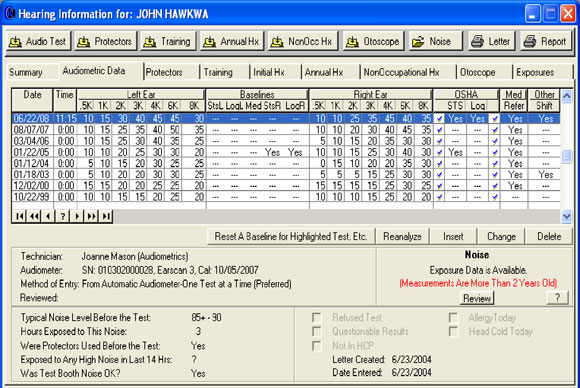This screenshot has width=580, height=388.
Task: Select the 12/02/00 test row
Action: [x=286, y=185]
